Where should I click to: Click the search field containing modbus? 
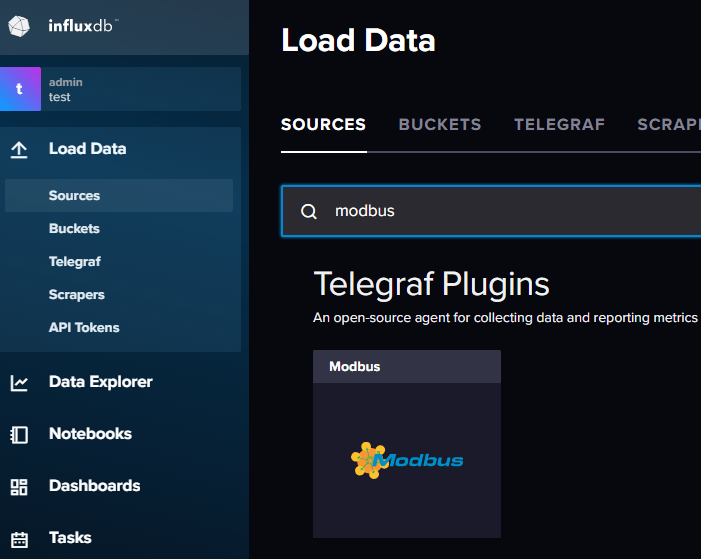pos(500,211)
